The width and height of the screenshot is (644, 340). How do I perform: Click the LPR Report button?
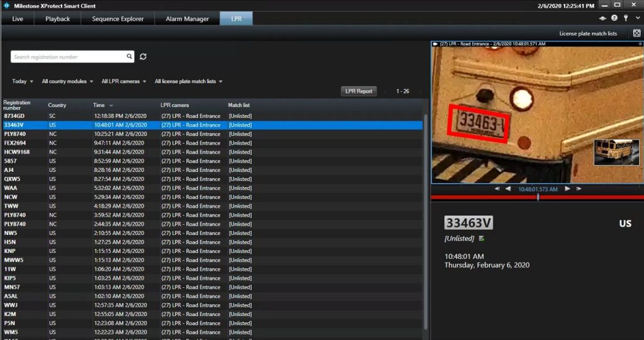(359, 91)
